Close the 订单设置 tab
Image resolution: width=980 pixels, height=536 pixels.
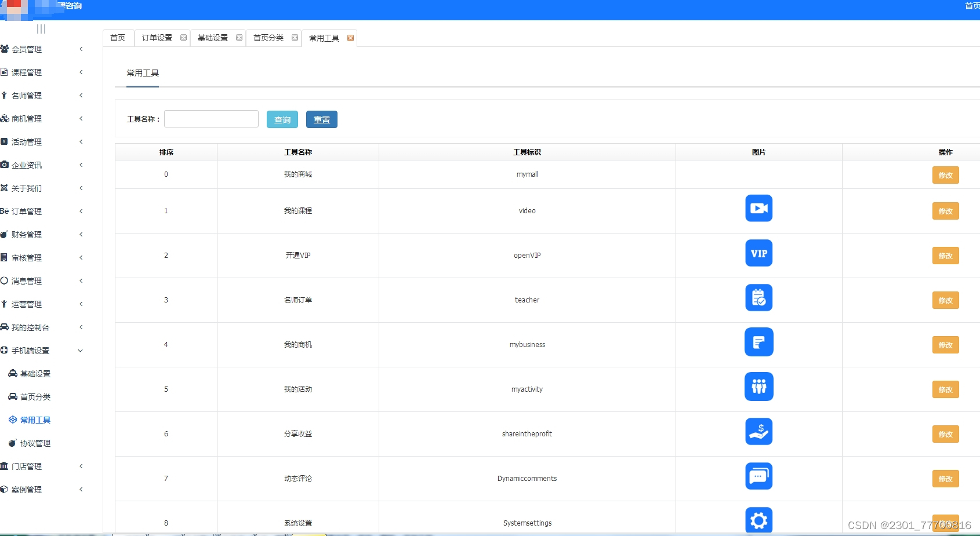[183, 38]
